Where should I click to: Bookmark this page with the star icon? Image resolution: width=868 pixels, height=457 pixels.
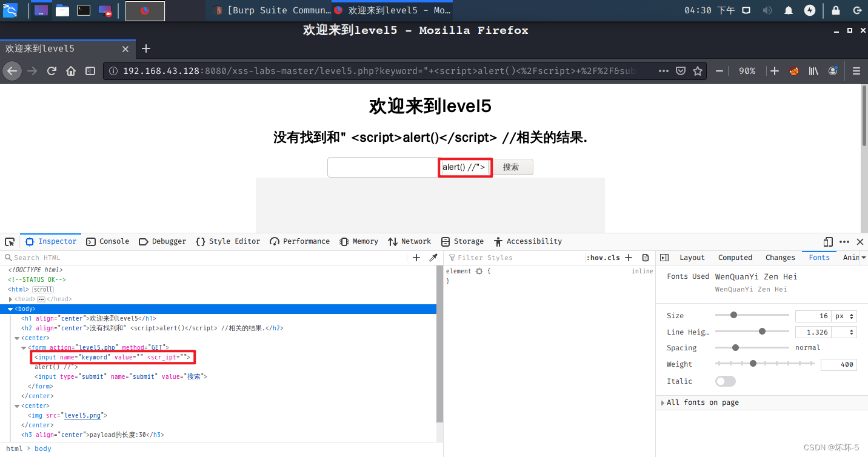[x=698, y=71]
